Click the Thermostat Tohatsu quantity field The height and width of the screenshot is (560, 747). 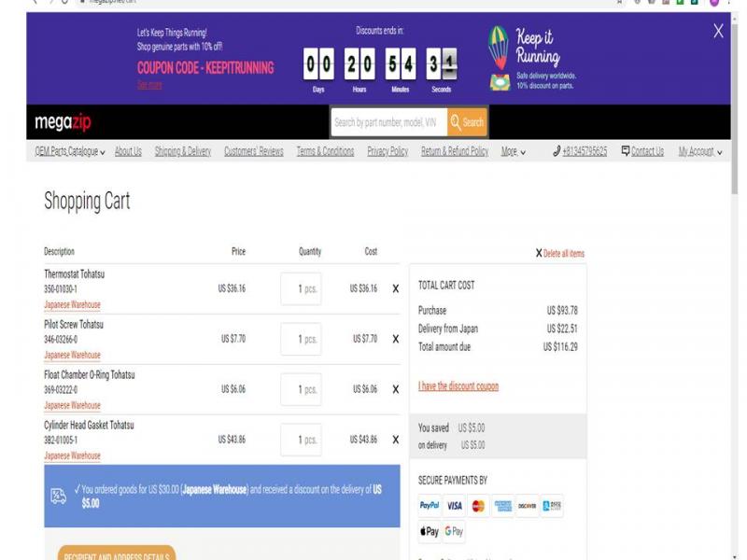(301, 289)
